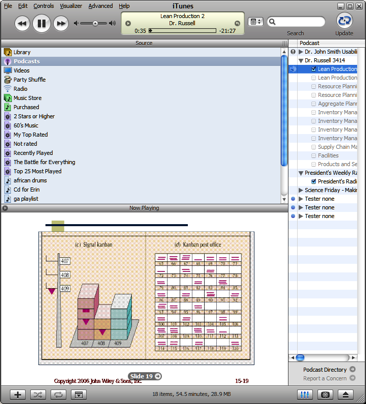This screenshot has height=405, width=367.
Task: Open the File menu
Action: click(x=8, y=6)
